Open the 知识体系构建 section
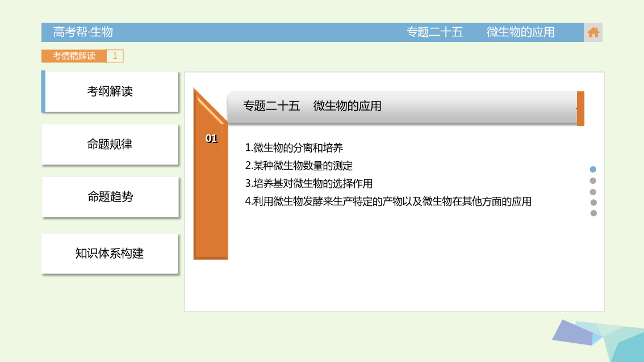This screenshot has width=644, height=362. (x=110, y=254)
